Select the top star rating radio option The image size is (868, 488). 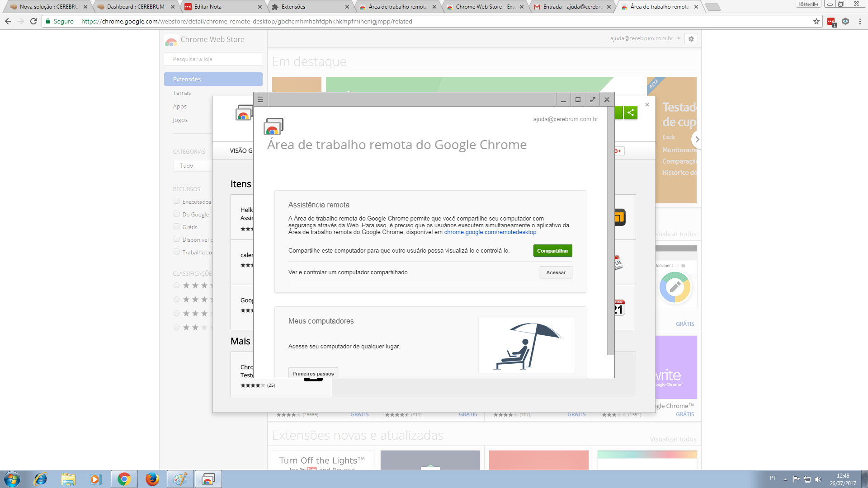coord(177,286)
